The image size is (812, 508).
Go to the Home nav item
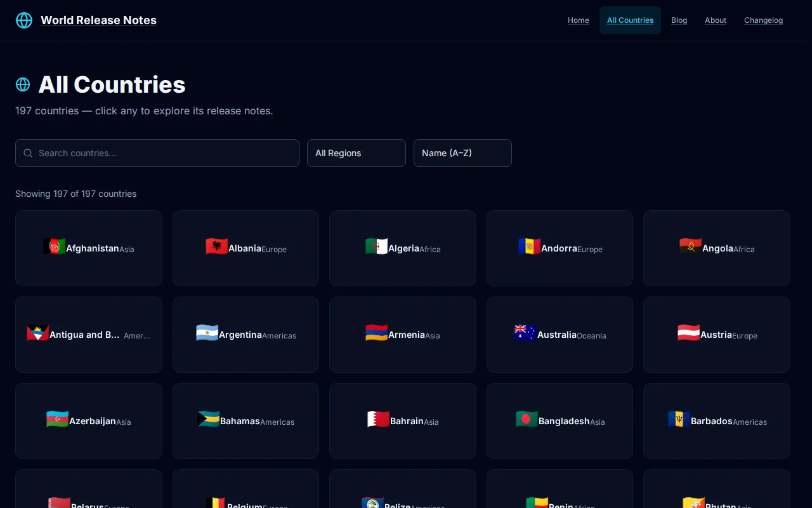pyautogui.click(x=579, y=20)
